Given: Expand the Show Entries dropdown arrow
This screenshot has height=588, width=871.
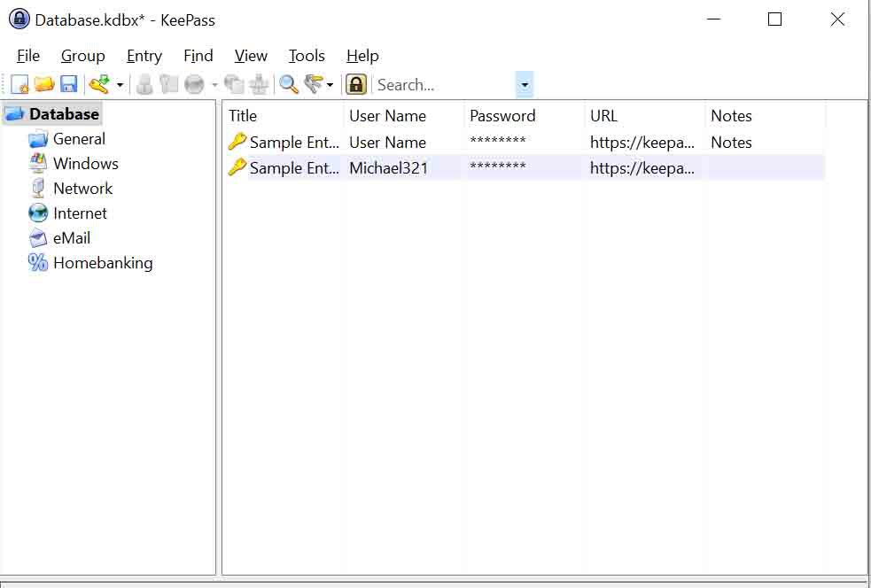Looking at the screenshot, I should [x=330, y=85].
